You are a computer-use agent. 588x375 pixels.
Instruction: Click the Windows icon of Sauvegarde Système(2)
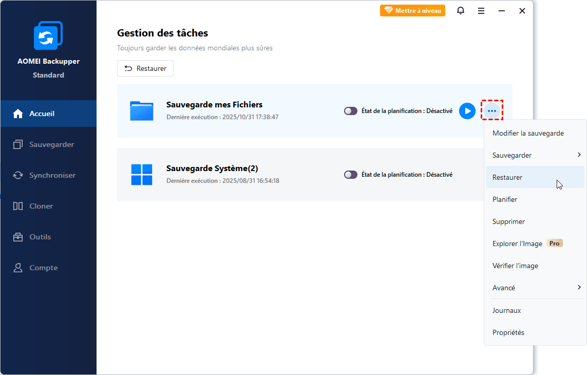142,175
